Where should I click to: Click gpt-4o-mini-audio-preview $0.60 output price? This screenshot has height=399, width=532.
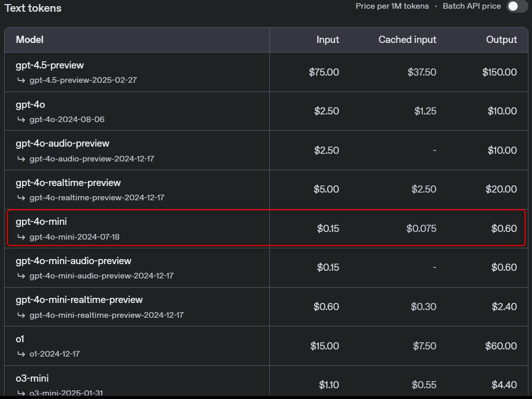click(x=504, y=267)
